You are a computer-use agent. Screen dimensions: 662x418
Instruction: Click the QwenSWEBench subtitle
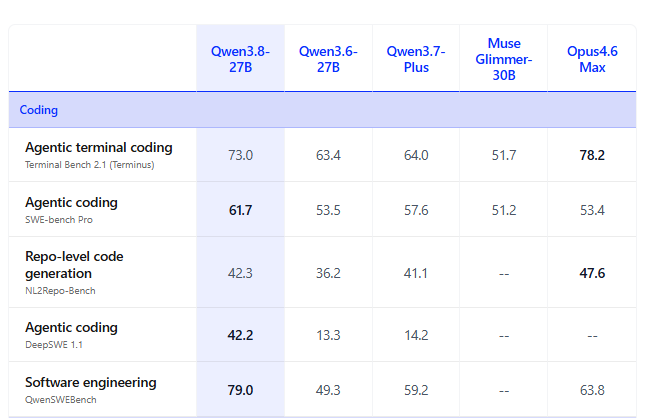pos(60,399)
